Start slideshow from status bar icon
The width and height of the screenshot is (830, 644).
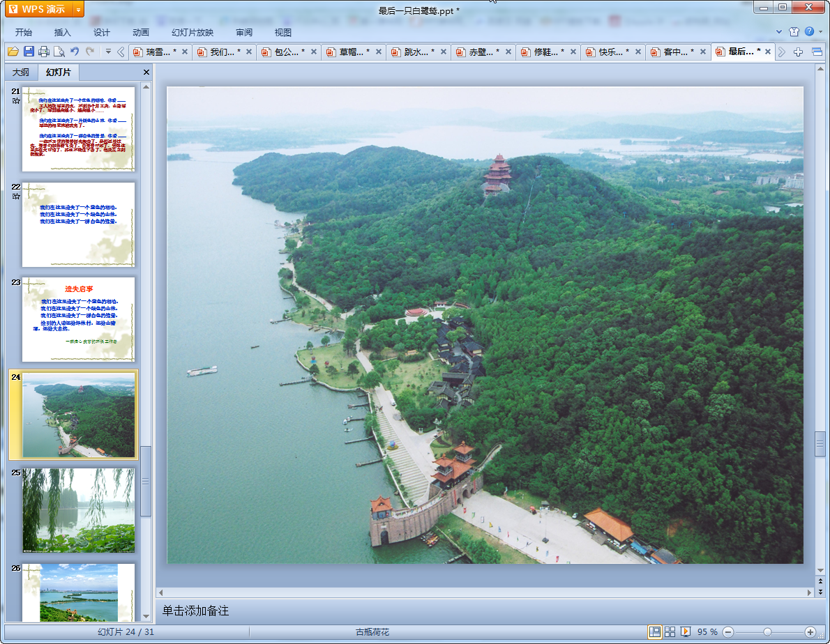click(686, 631)
